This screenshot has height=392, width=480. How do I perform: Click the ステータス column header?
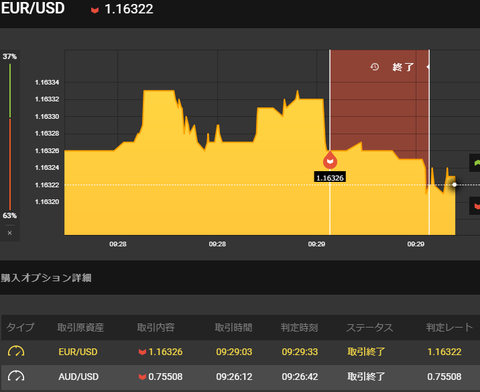point(370,327)
